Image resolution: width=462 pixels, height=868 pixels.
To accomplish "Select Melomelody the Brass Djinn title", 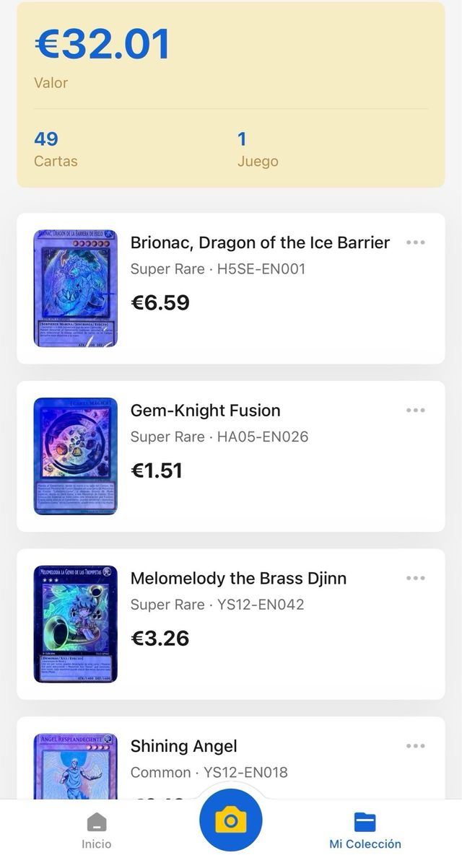I will [238, 579].
